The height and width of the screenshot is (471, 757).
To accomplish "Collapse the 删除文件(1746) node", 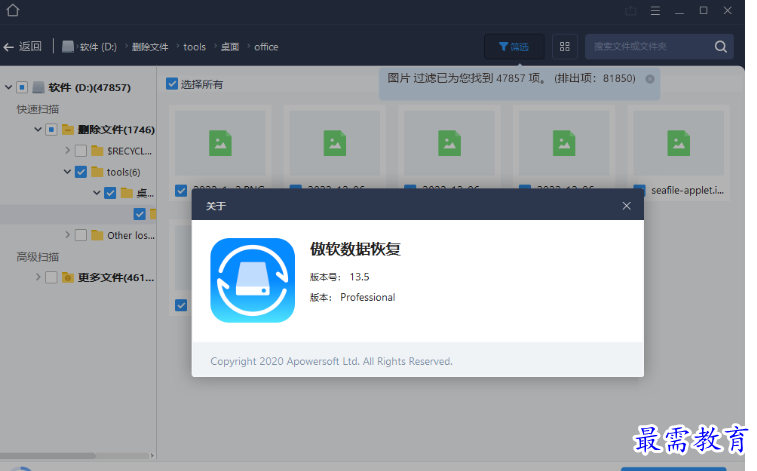I will (38, 129).
